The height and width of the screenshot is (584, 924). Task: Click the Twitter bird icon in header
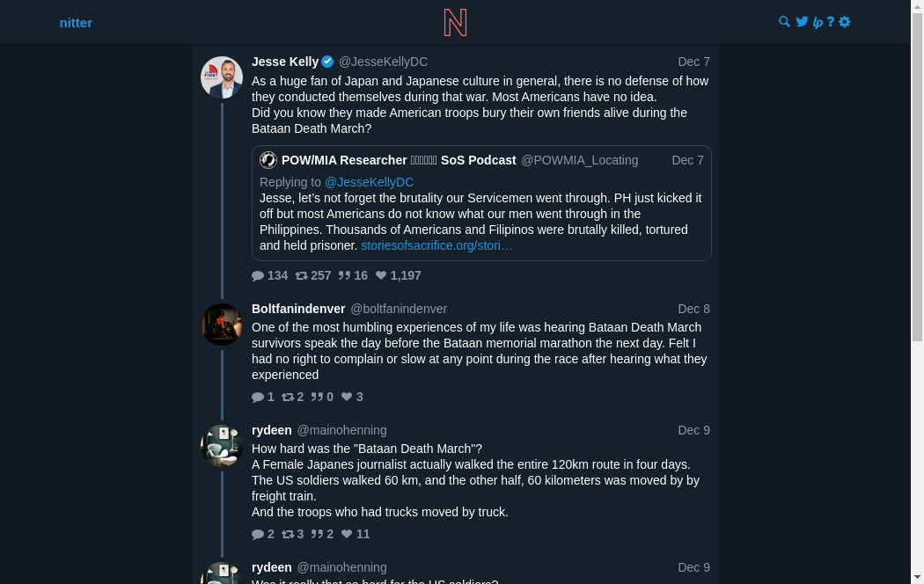pyautogui.click(x=802, y=22)
